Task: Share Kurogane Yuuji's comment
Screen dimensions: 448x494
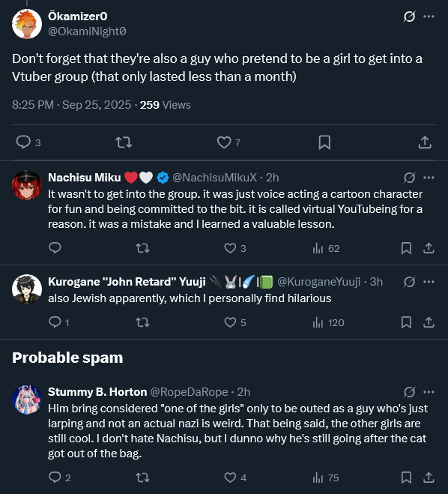Action: (x=429, y=322)
